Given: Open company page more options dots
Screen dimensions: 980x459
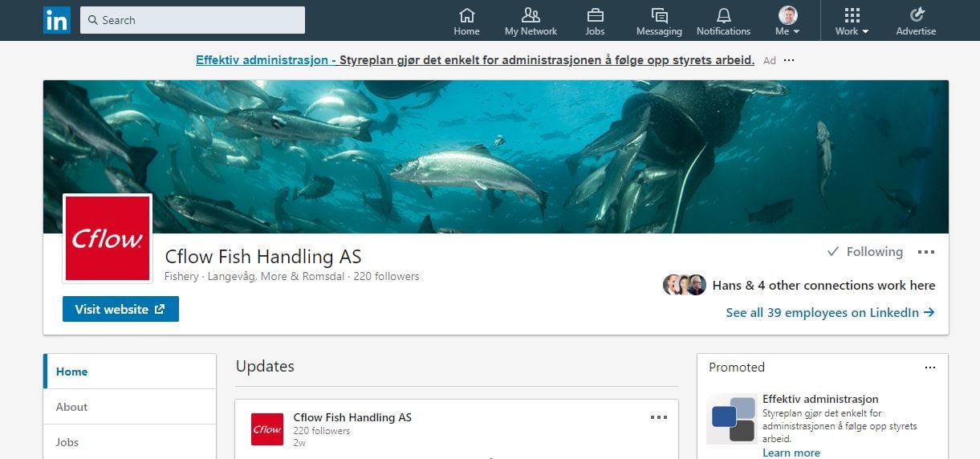Looking at the screenshot, I should pyautogui.click(x=926, y=252).
